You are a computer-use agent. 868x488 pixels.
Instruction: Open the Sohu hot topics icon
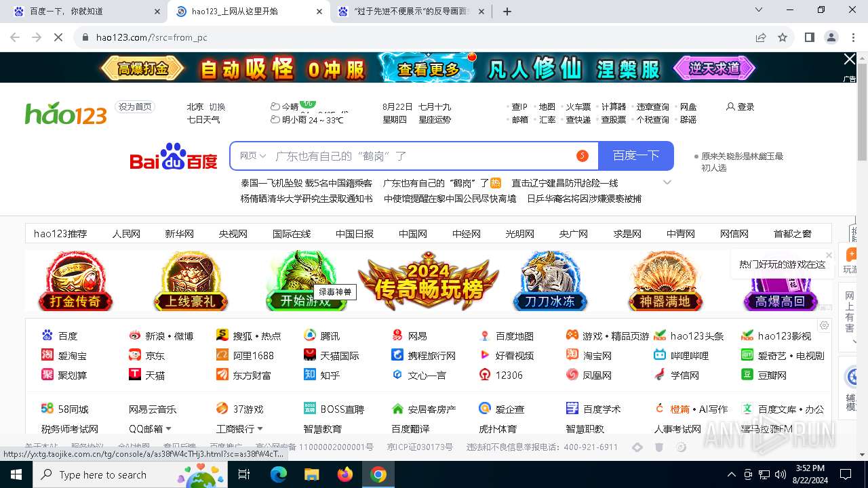coord(222,335)
